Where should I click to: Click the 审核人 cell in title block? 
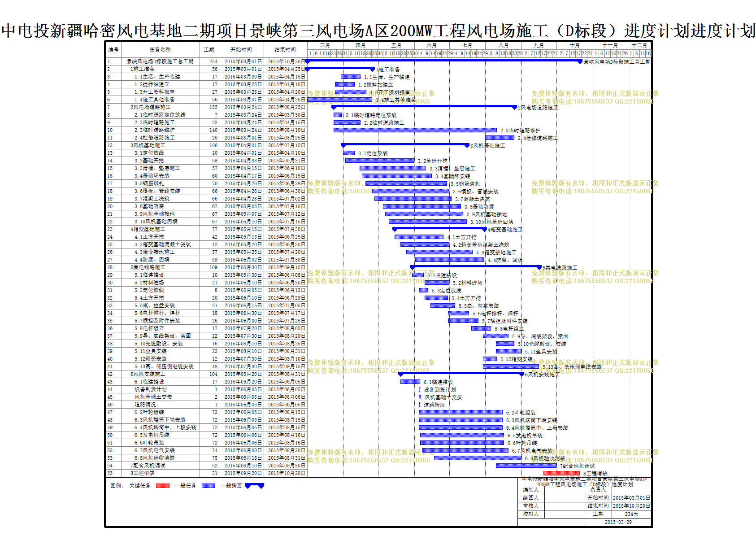point(531,506)
